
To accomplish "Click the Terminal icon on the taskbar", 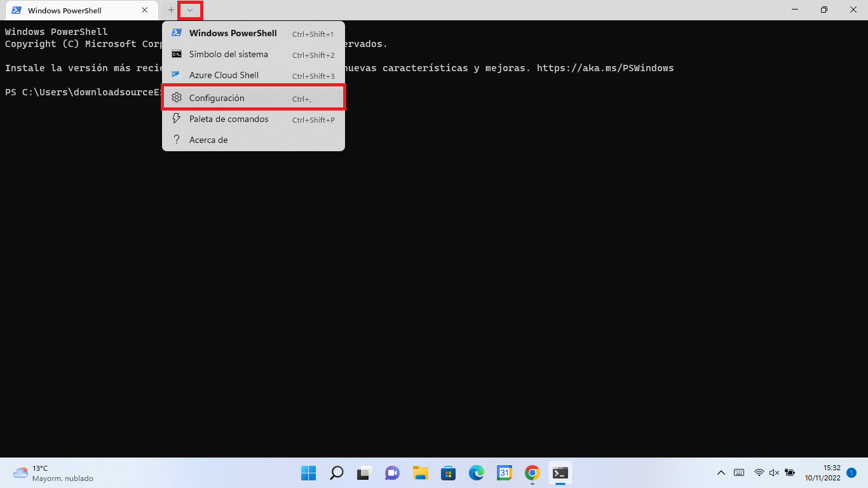I will (560, 473).
